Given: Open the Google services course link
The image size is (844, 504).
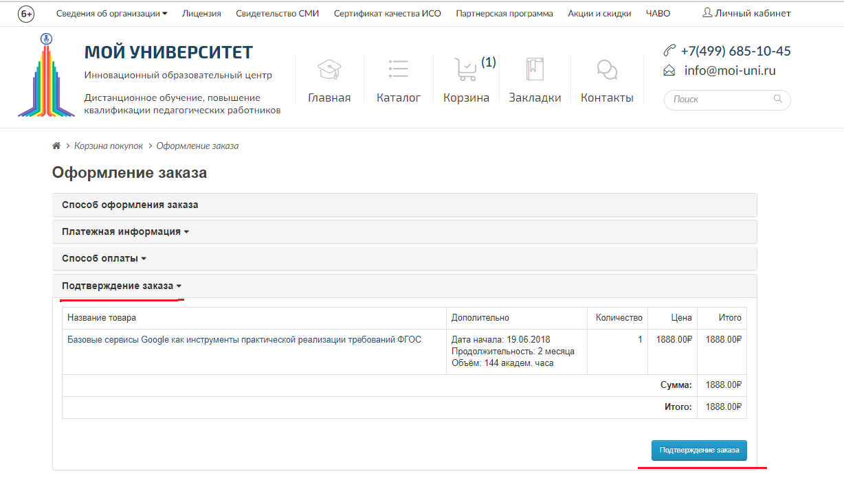Looking at the screenshot, I should 244,339.
